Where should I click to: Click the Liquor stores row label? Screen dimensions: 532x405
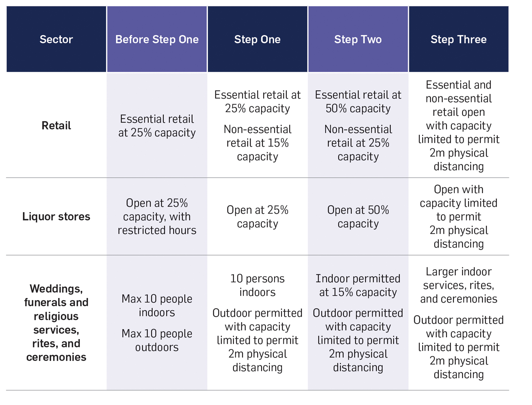pyautogui.click(x=56, y=217)
